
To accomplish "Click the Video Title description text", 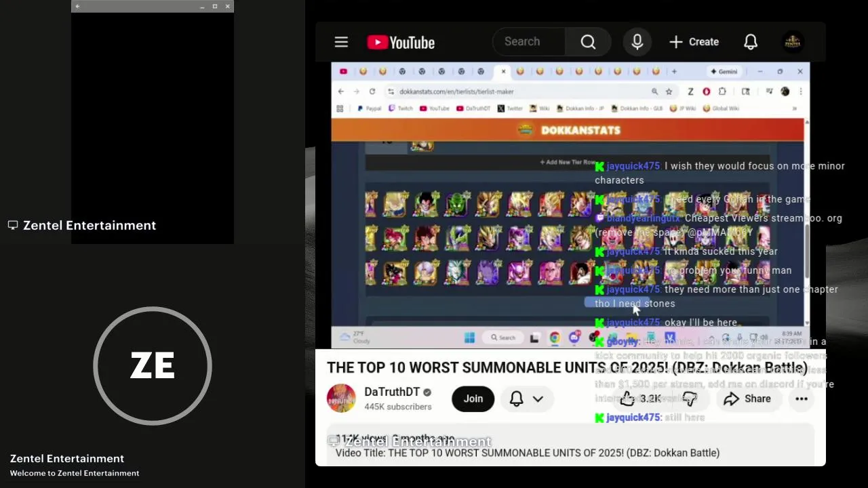I will tap(528, 453).
